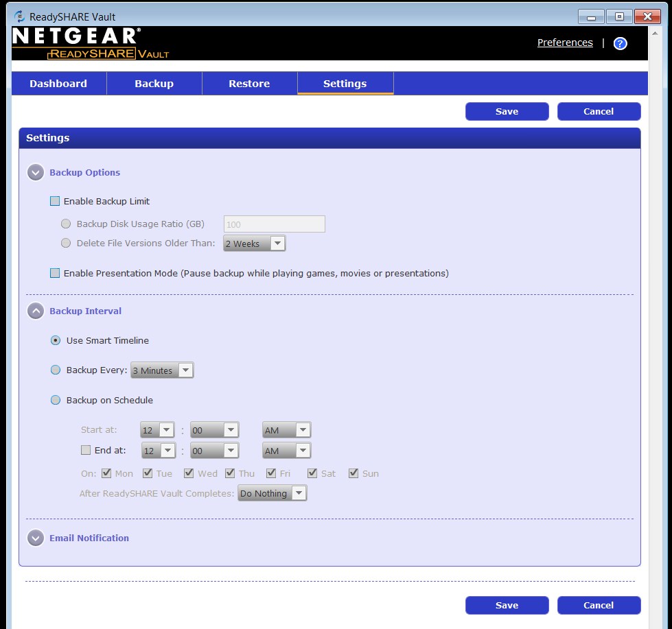This screenshot has width=672, height=629.
Task: Click the bottom Save button
Action: 507,605
